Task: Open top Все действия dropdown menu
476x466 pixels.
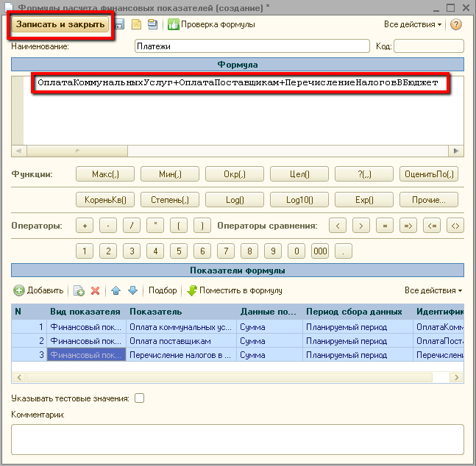Action: pos(413,24)
